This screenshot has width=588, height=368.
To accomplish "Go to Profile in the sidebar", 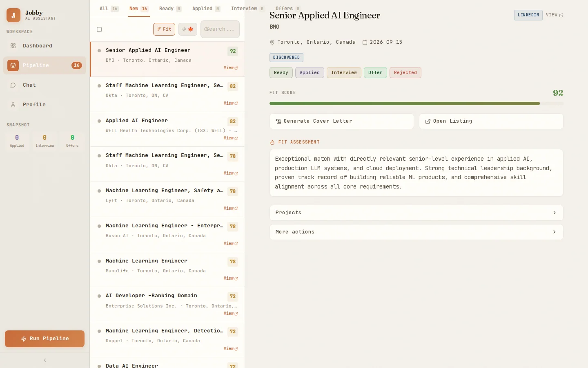I will [x=45, y=105].
